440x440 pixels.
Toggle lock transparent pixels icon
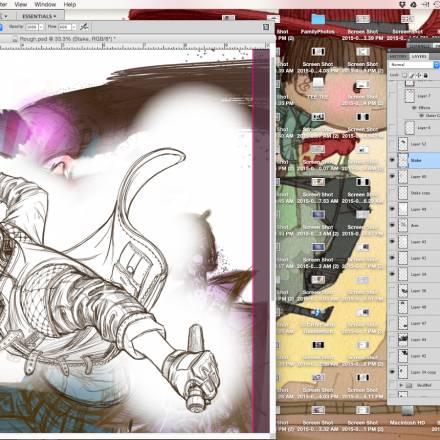pos(404,75)
